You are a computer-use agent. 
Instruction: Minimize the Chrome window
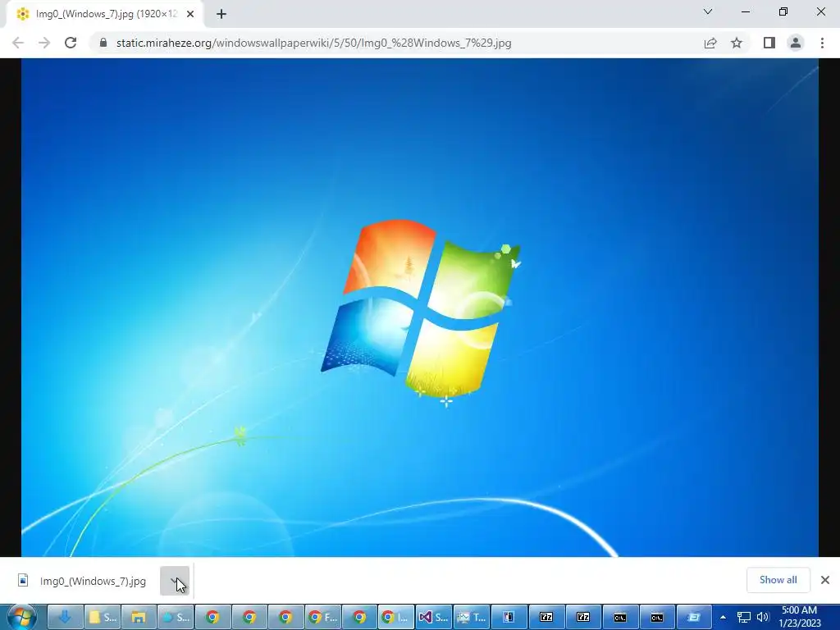[745, 11]
